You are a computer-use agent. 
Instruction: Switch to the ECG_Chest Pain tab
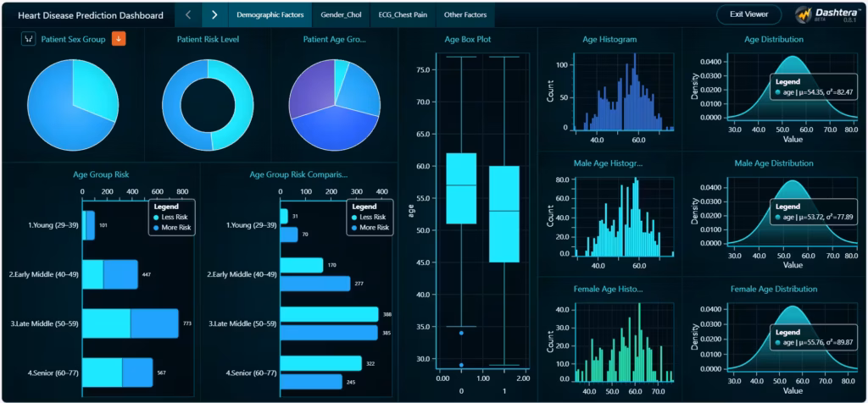coord(401,14)
